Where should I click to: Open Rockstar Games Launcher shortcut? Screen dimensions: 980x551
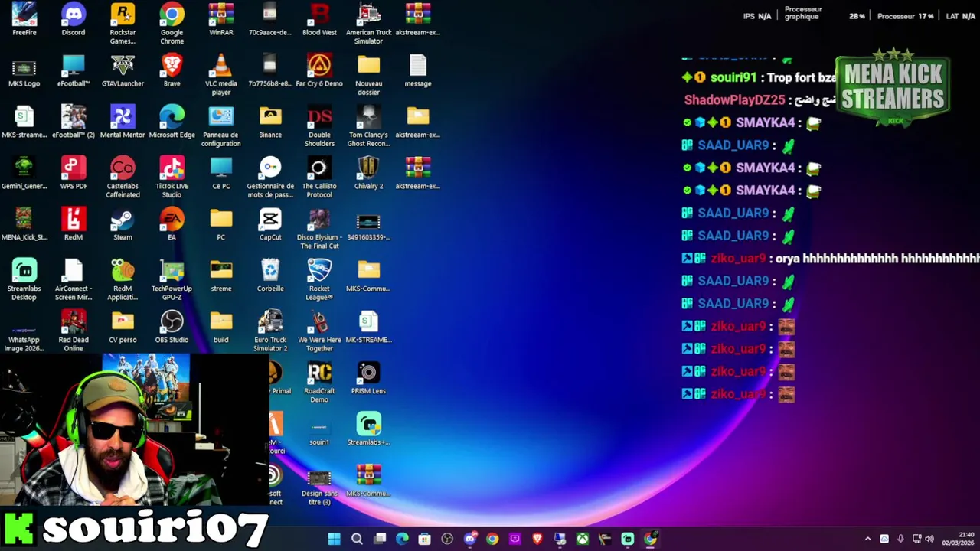click(122, 24)
